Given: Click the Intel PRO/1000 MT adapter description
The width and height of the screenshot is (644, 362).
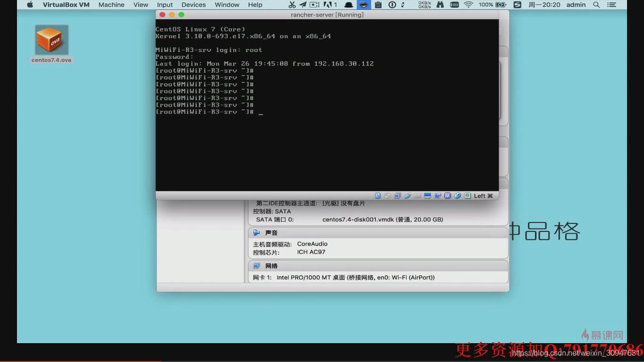Looking at the screenshot, I should coord(355,278).
